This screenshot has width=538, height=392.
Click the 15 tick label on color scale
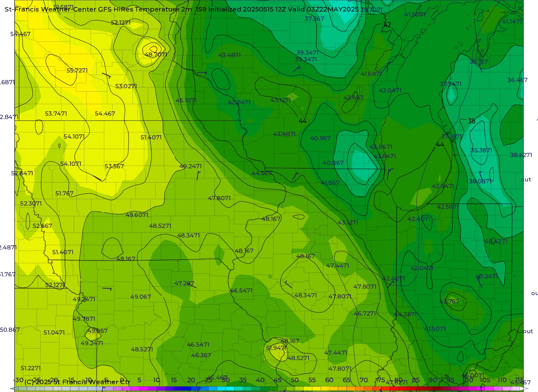174,380
